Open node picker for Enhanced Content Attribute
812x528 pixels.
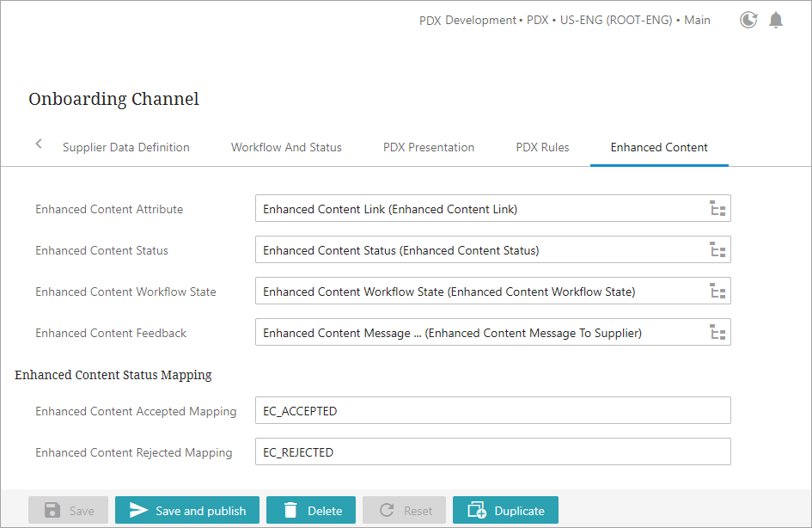(717, 209)
